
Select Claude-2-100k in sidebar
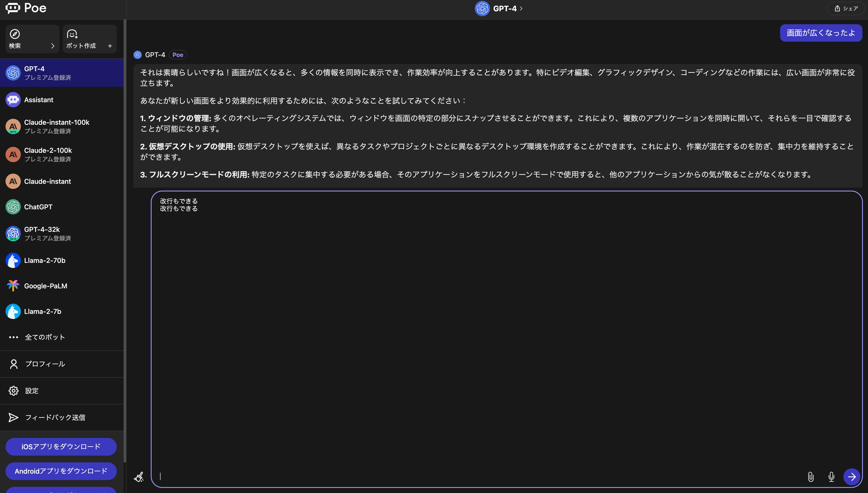[62, 154]
